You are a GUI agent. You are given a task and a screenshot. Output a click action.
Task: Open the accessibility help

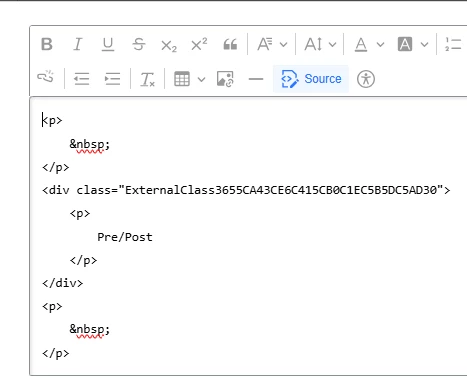coord(366,79)
